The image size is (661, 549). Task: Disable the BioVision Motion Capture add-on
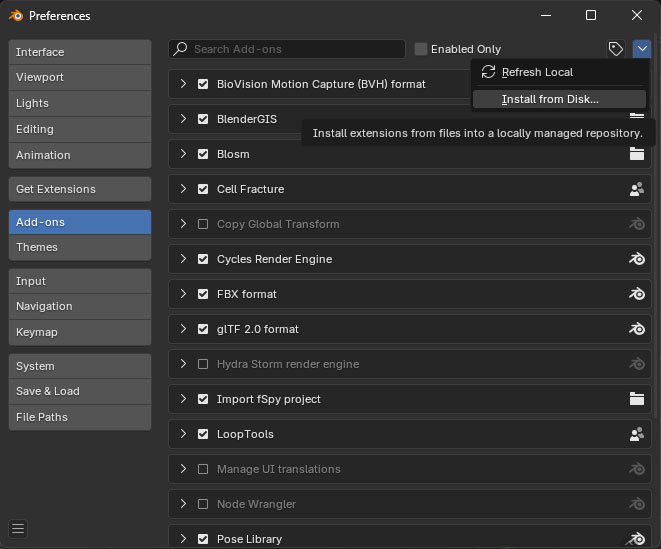click(203, 84)
